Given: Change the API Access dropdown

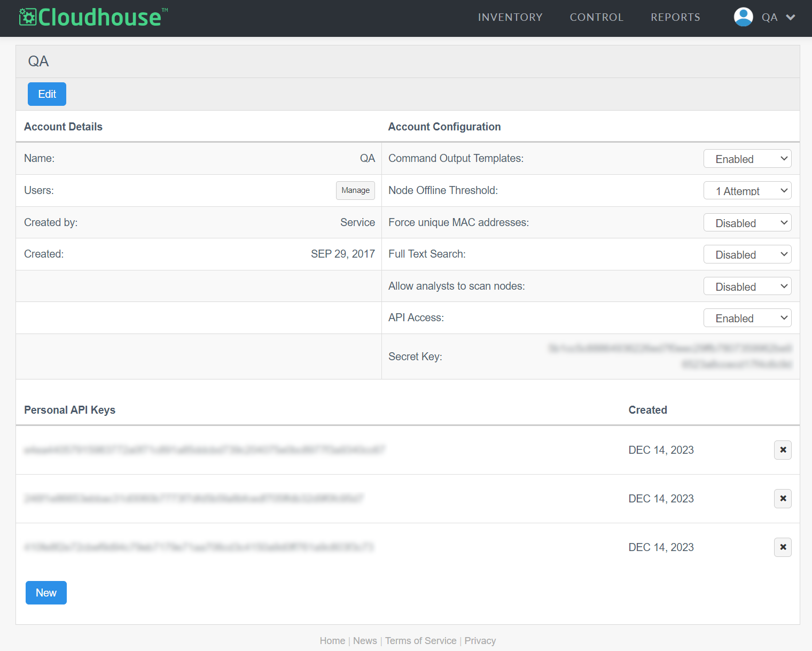Looking at the screenshot, I should [747, 318].
